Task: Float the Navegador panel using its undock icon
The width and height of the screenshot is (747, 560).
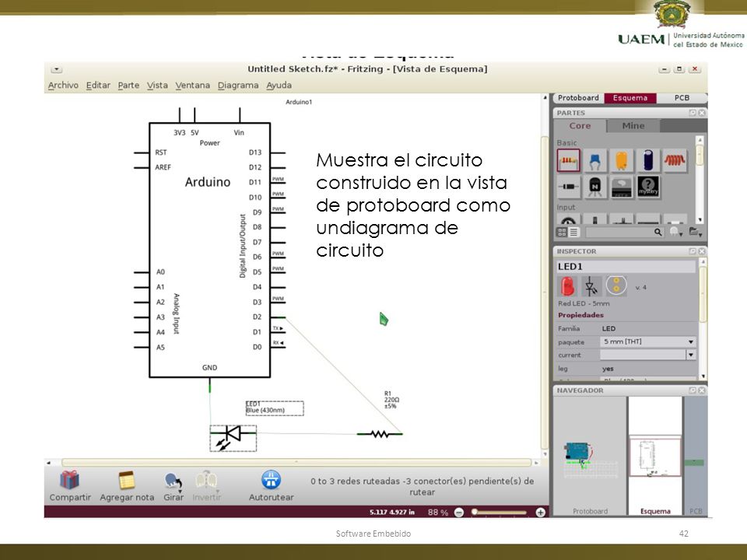Action: pyautogui.click(x=693, y=390)
